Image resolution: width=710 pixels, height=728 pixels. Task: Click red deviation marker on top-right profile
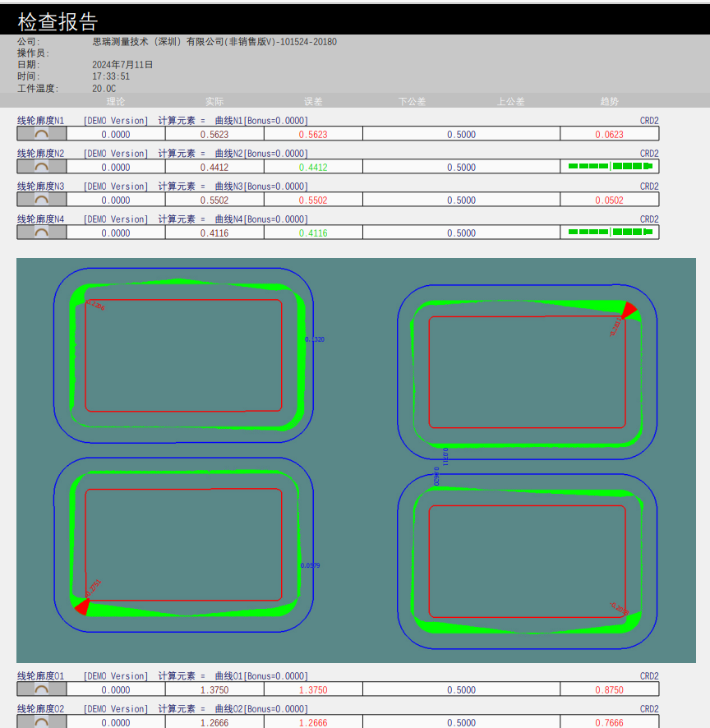pos(629,311)
